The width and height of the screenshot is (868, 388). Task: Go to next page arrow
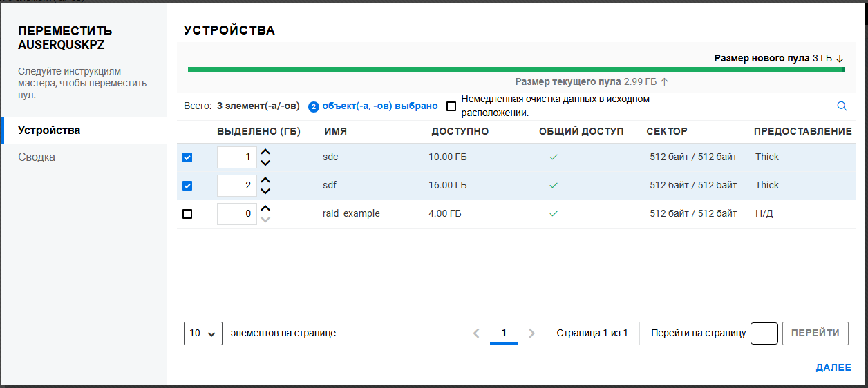point(531,333)
